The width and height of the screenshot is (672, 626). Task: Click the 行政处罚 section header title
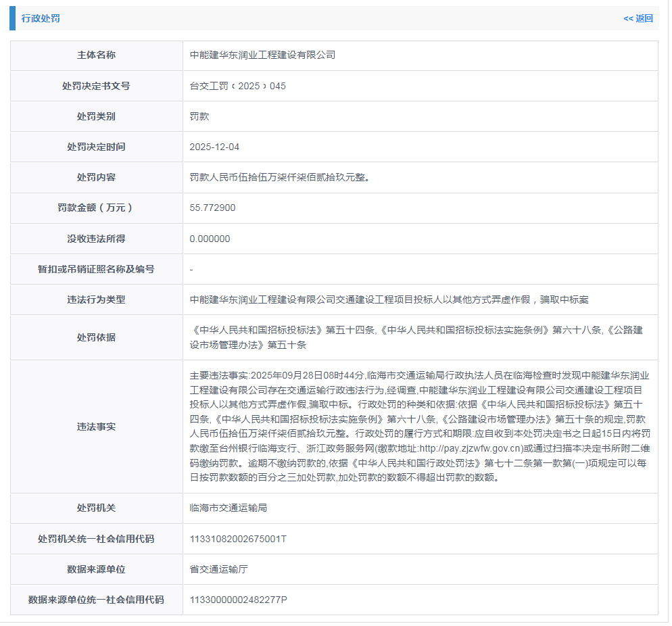(x=41, y=18)
